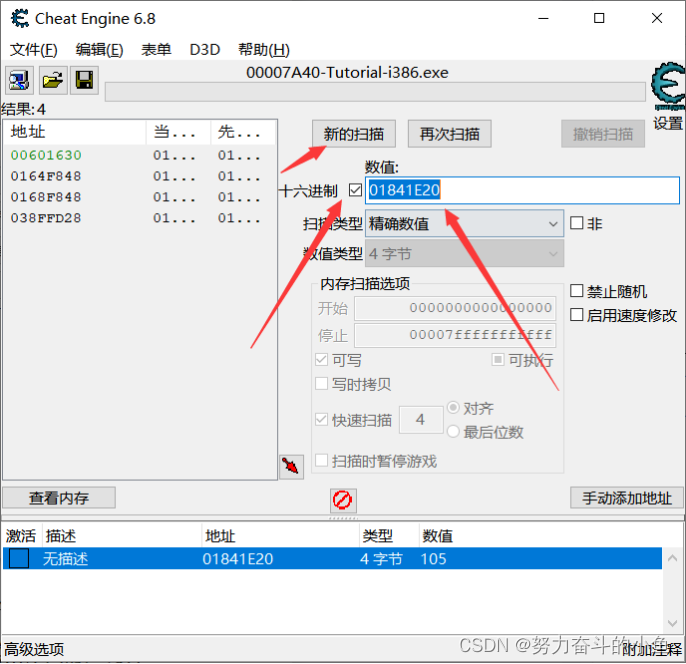Click the cheat table 地址 column header
The width and height of the screenshot is (686, 664).
coord(220,536)
